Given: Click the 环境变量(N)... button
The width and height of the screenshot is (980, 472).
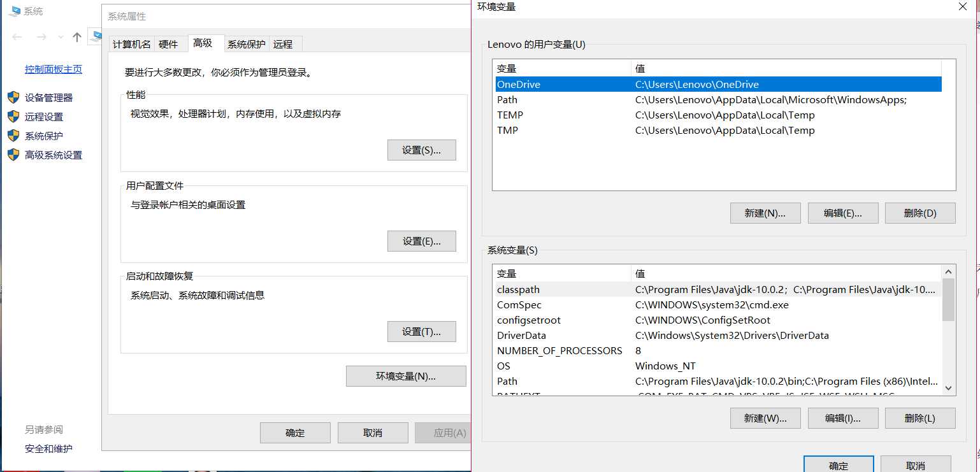Looking at the screenshot, I should pyautogui.click(x=406, y=376).
